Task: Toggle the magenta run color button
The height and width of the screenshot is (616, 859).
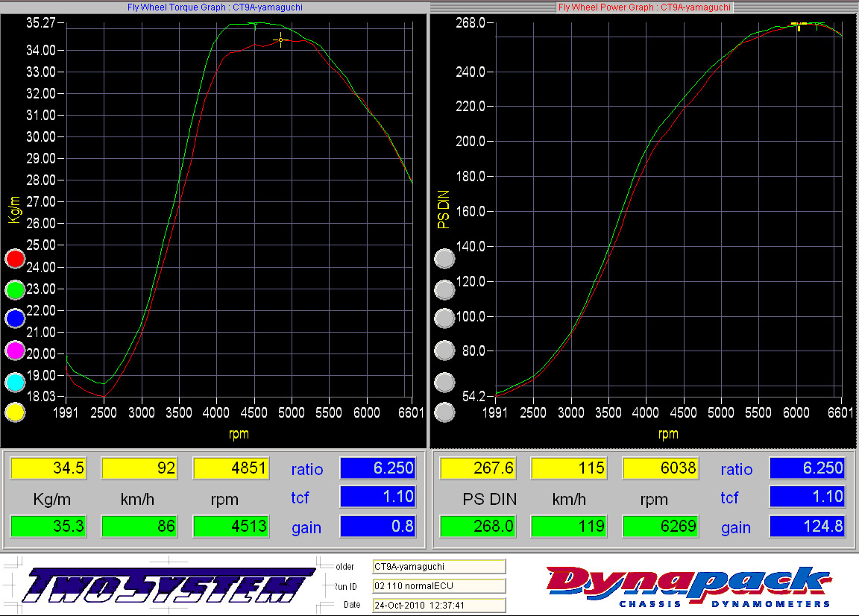Action: pyautogui.click(x=15, y=351)
